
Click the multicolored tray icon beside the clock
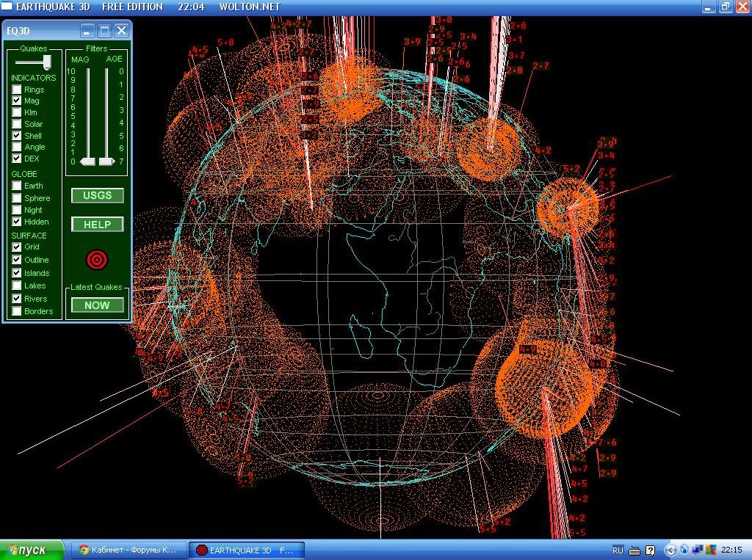coord(711,550)
